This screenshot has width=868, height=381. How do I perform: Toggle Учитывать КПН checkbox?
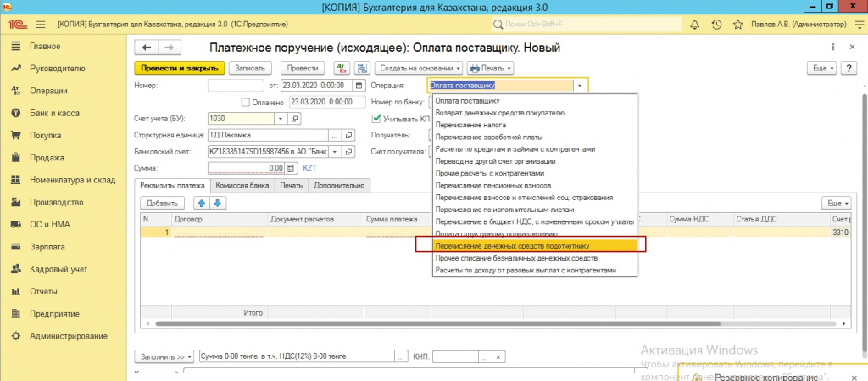(377, 118)
